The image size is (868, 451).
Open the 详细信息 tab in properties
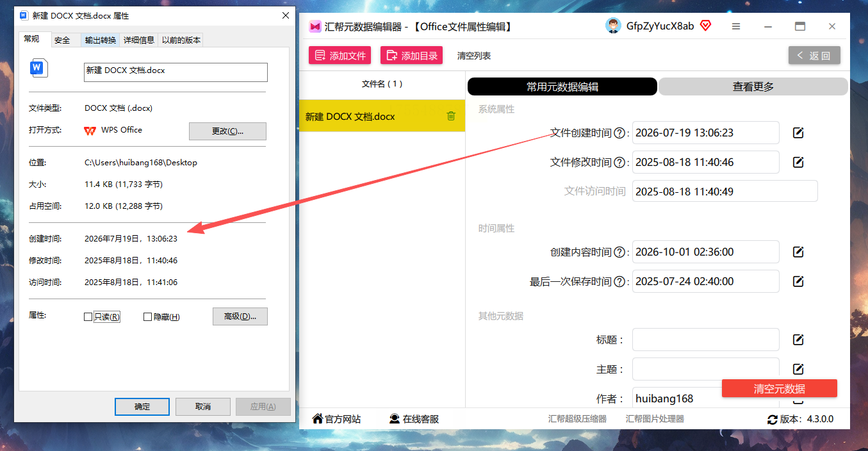(138, 40)
